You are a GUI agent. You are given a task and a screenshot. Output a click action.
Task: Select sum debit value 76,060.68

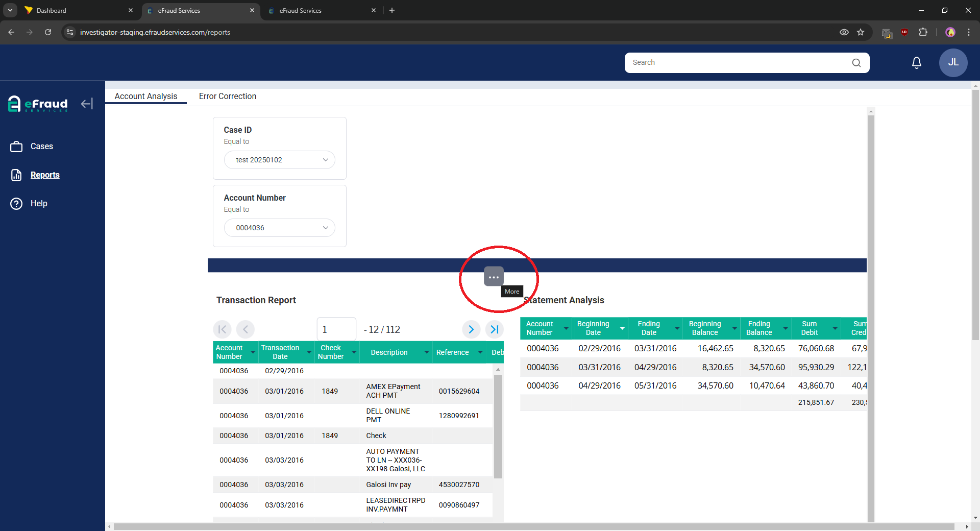tap(816, 349)
